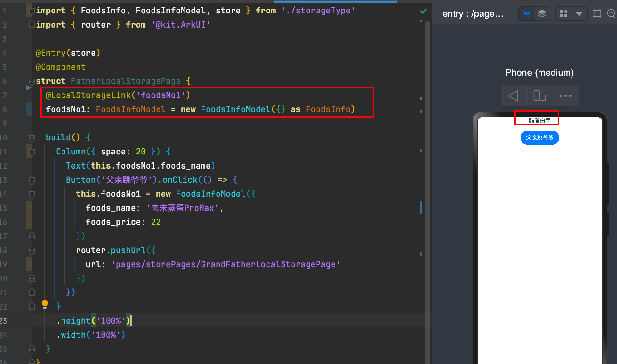Click '@LocalStorageLink' decorator on line 7
This screenshot has height=364, width=617.
(x=88, y=95)
